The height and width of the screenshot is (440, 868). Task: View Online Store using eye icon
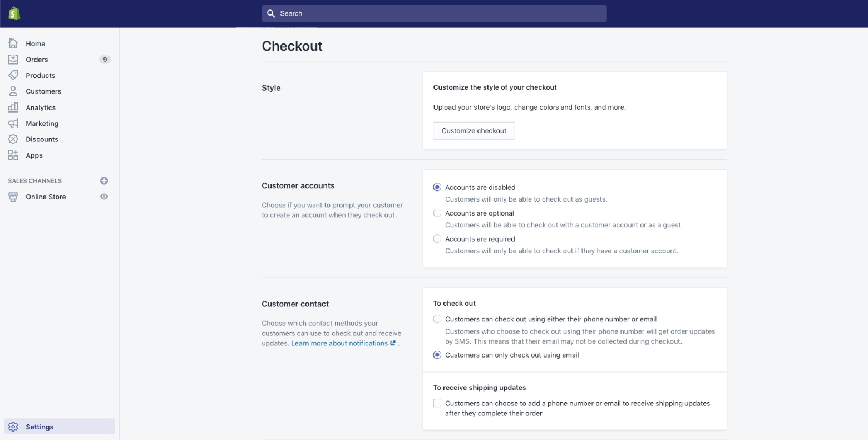point(104,197)
